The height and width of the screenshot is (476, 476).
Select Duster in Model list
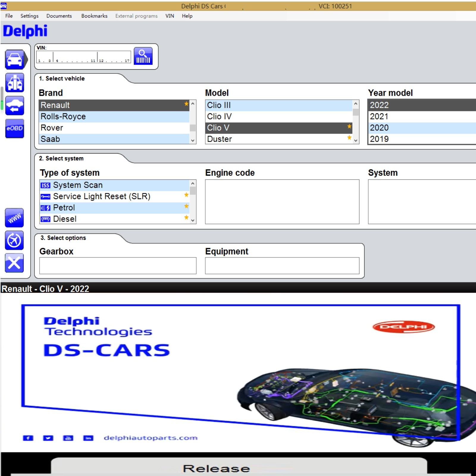click(279, 139)
